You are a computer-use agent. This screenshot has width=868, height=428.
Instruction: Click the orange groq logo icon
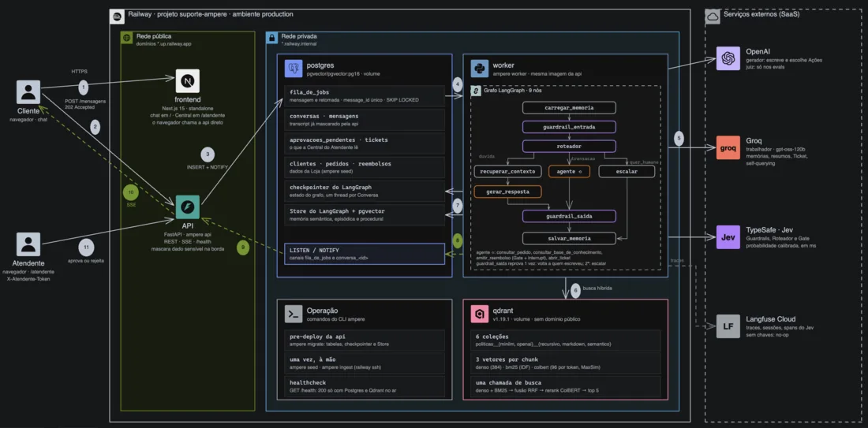728,147
